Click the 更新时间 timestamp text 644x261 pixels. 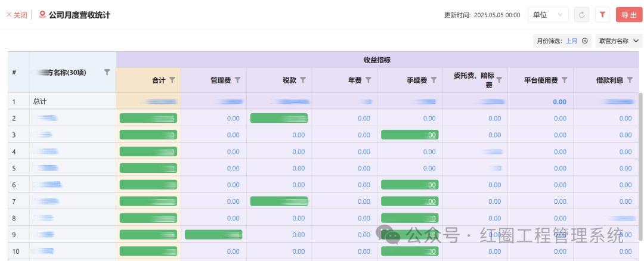[x=482, y=15]
